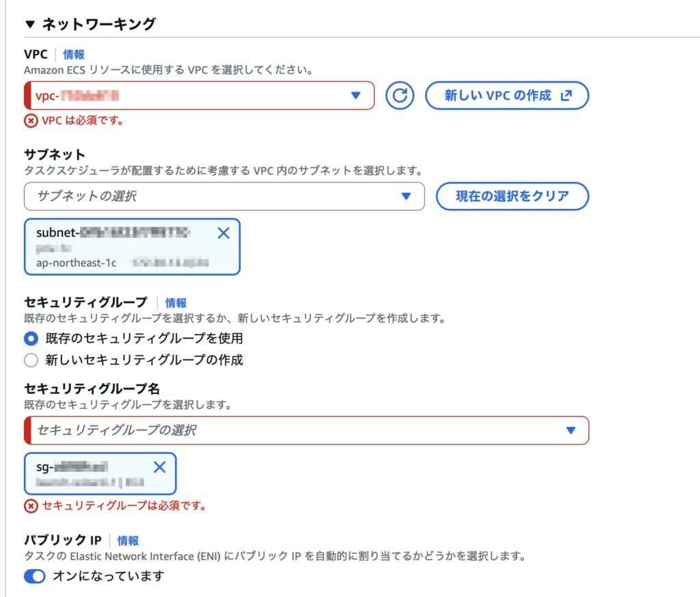Screen dimensions: 700x597
Task: Click the external link icon on 新しい VPC の作成
Action: (565, 96)
